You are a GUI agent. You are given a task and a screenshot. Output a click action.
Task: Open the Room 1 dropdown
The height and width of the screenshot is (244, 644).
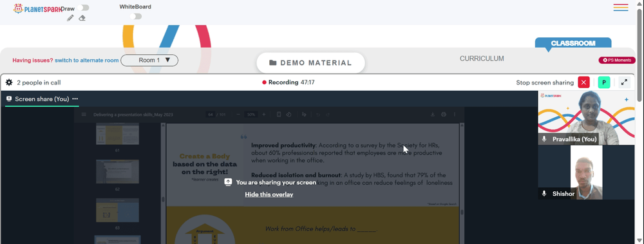point(149,61)
